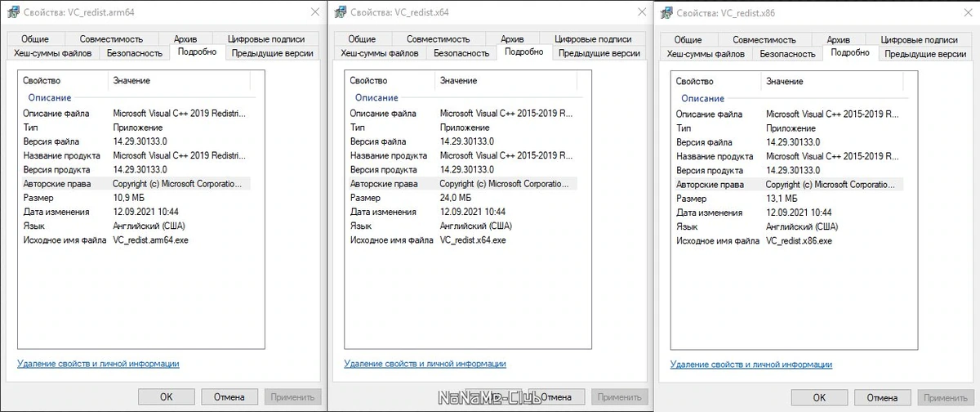This screenshot has width=980, height=412.
Task: Click Отмена in VC_redist.x86 window
Action: pos(883,397)
